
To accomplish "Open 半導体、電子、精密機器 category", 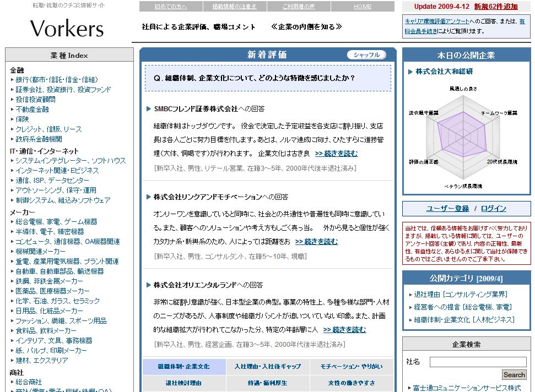I will [x=50, y=231].
